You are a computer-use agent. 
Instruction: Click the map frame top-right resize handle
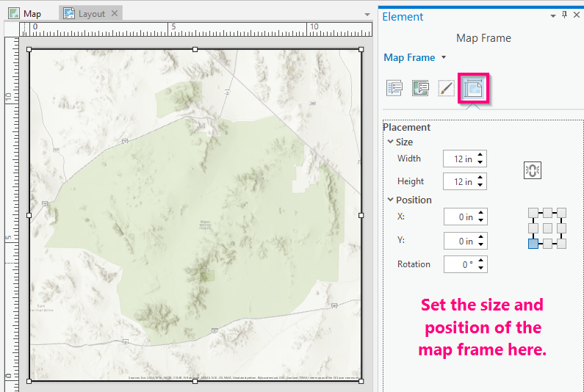coord(361,49)
